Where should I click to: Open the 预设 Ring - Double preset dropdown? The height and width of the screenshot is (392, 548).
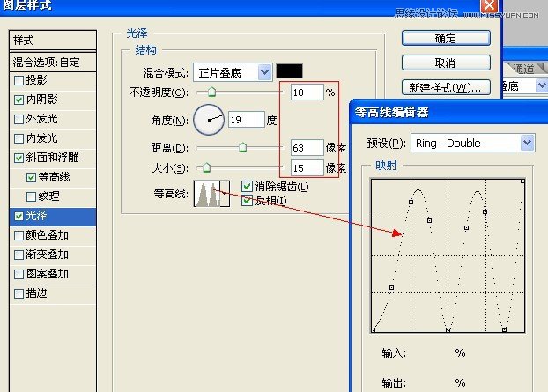[x=528, y=143]
